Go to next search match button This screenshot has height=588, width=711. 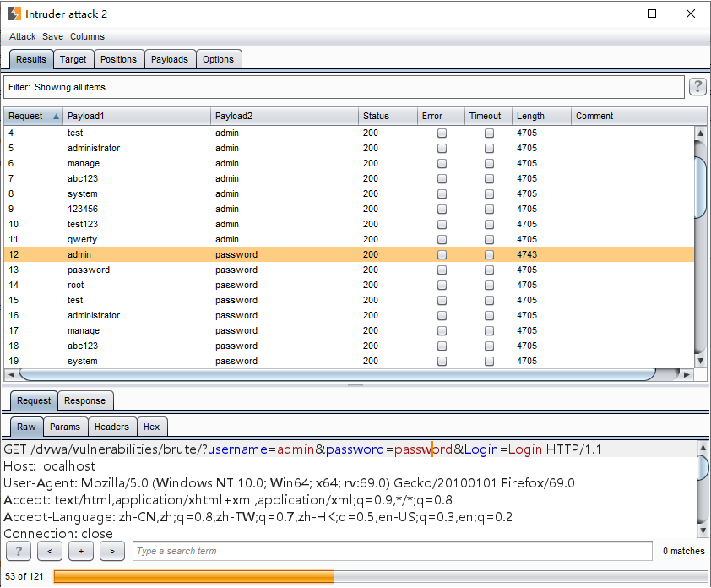pos(112,551)
